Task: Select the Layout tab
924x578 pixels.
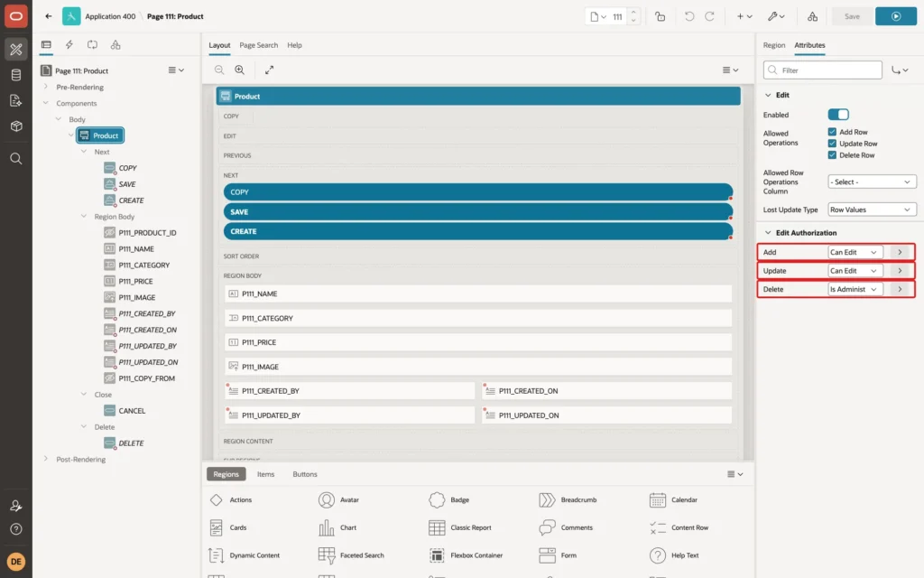Action: (219, 45)
